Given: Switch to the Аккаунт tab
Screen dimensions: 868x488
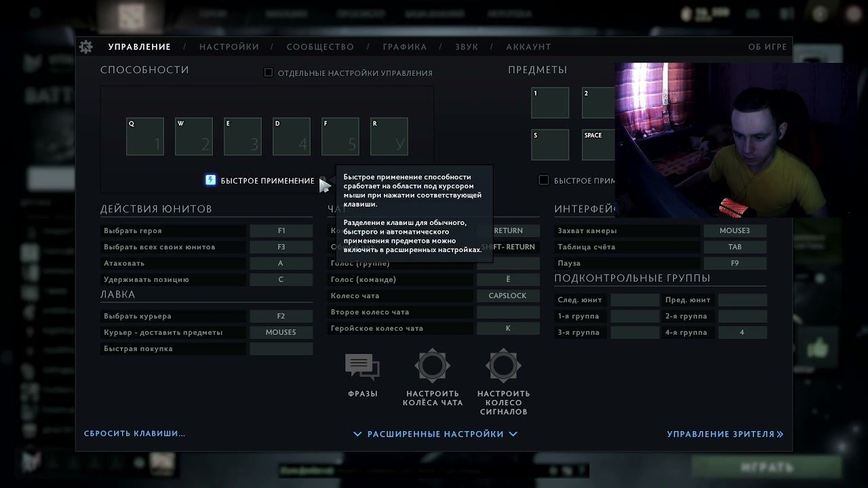Looking at the screenshot, I should (x=528, y=47).
